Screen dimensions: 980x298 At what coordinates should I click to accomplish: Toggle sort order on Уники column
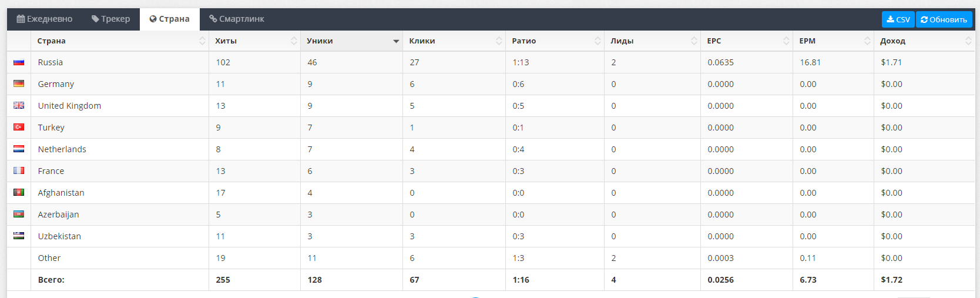[351, 41]
